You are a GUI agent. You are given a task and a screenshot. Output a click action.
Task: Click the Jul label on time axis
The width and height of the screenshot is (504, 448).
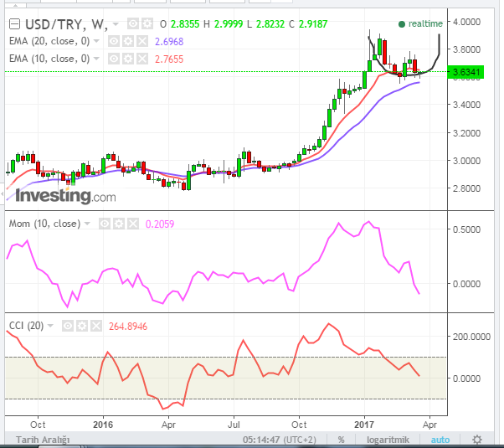[x=234, y=425]
